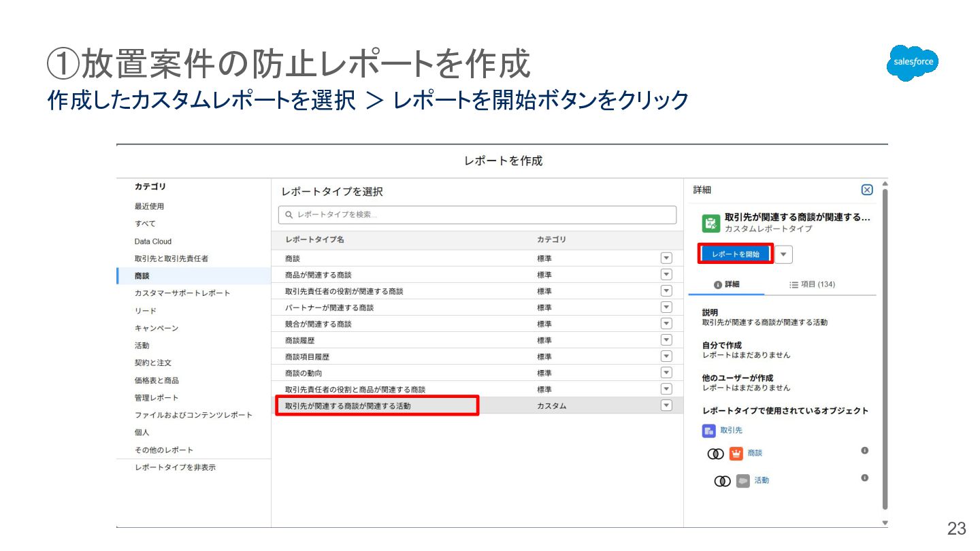Click the search magnifier icon
This screenshot has width=980, height=551.
pos(289,215)
